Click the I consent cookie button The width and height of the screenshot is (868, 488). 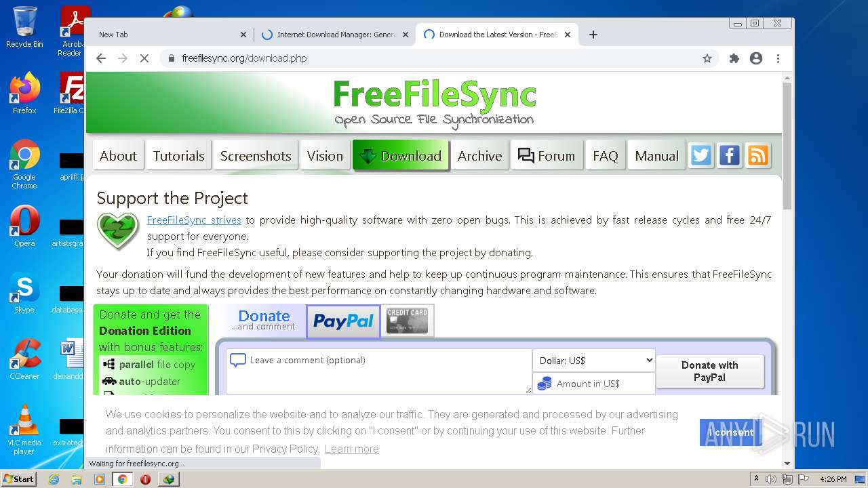(731, 432)
